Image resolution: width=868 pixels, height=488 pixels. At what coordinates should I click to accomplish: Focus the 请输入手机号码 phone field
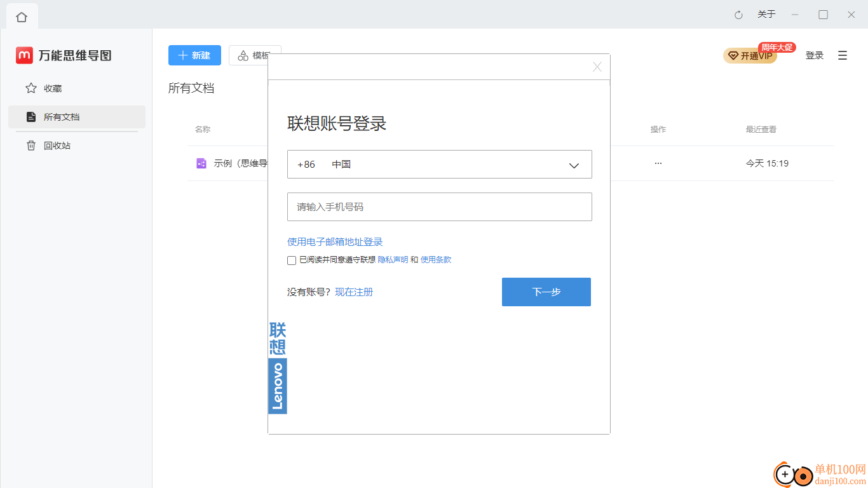point(440,207)
